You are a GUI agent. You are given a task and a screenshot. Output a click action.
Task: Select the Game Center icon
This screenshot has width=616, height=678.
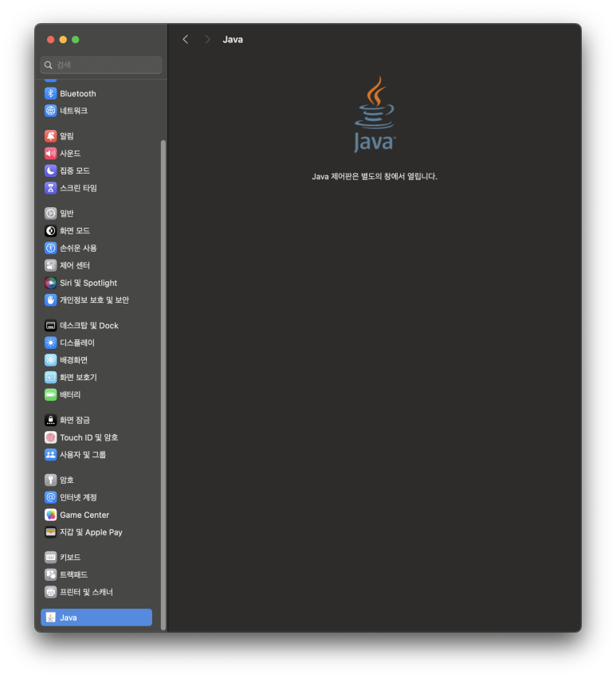[x=51, y=515]
